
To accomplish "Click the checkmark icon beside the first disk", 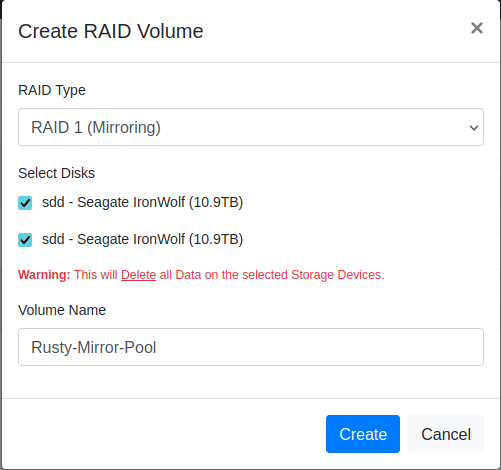I will (25, 203).
